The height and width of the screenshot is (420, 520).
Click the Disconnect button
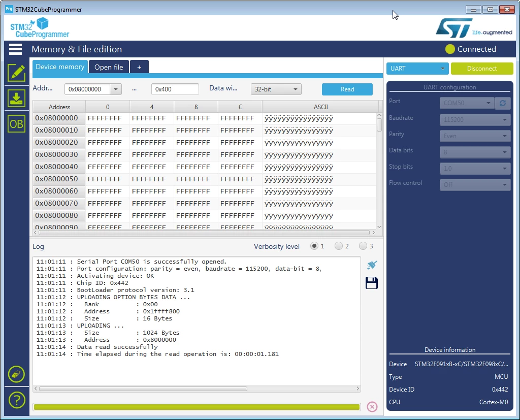(x=482, y=69)
